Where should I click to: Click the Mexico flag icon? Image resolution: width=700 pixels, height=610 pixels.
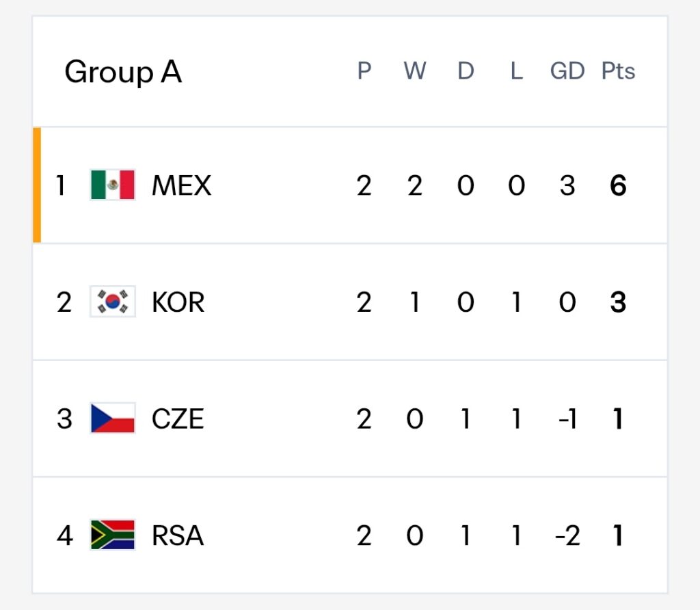[113, 185]
